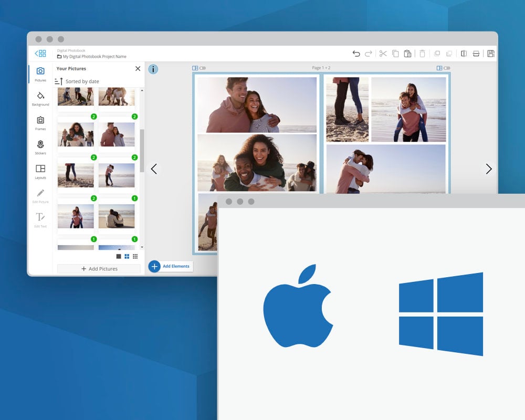Select the couple sitting on beach thumbnail
This screenshot has width=525, height=420.
coord(117,216)
